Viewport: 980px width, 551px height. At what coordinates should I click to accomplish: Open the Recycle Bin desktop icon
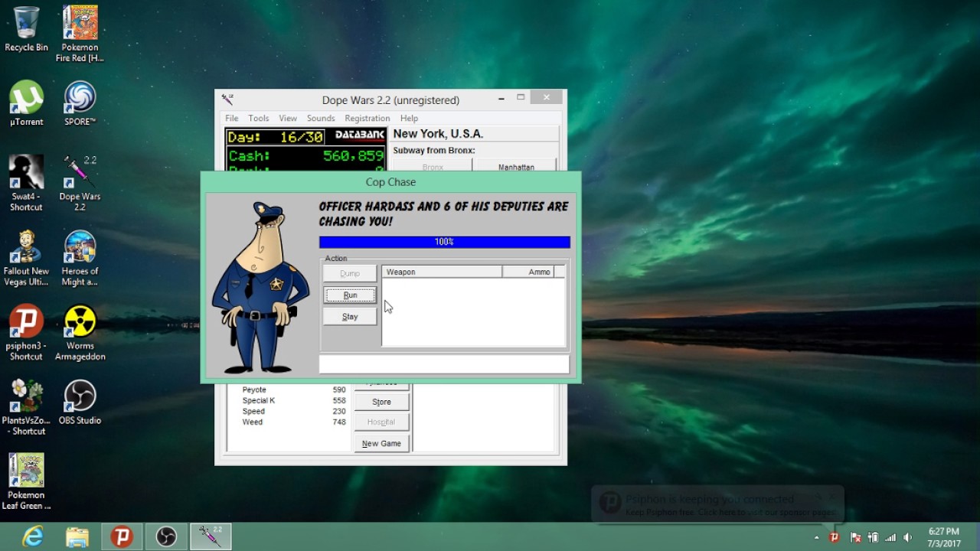26,28
